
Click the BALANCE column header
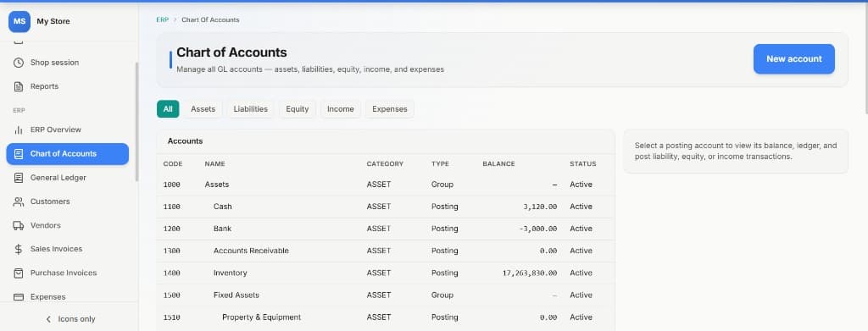[x=498, y=164]
